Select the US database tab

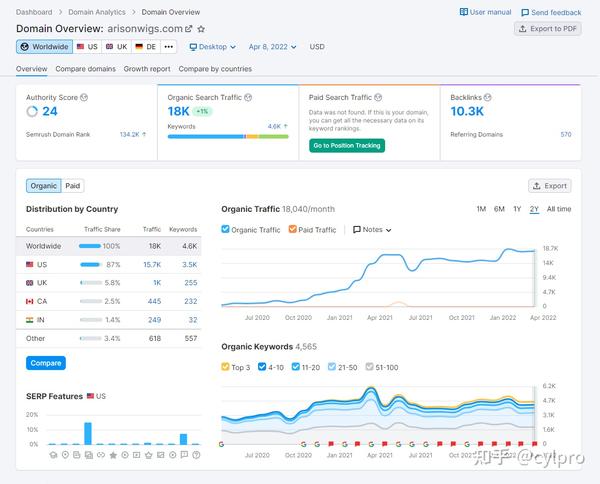(x=87, y=47)
